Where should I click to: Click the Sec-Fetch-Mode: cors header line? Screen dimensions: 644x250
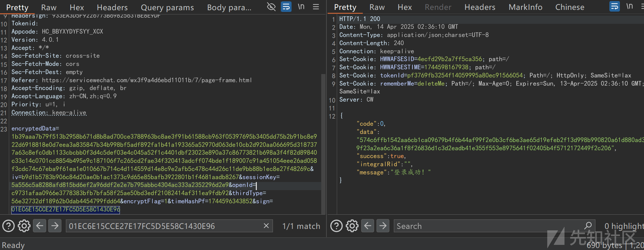click(45, 64)
